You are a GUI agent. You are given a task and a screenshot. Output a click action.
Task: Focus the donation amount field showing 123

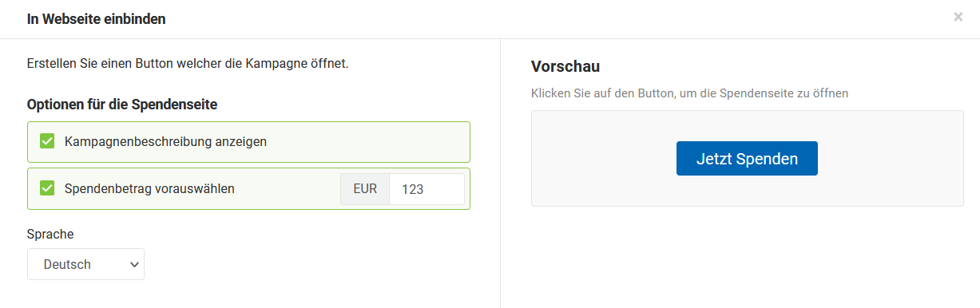pos(427,189)
